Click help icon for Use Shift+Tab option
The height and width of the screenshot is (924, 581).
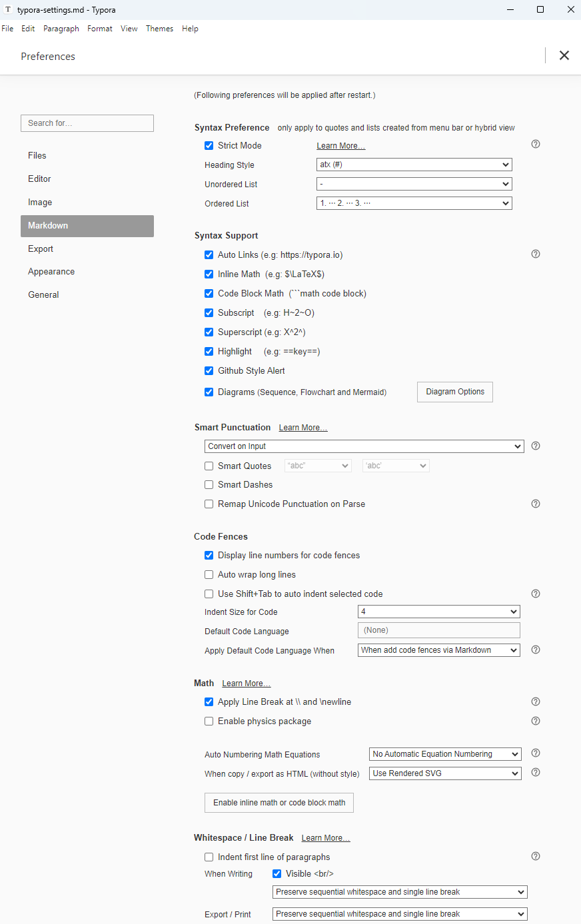[x=536, y=594]
